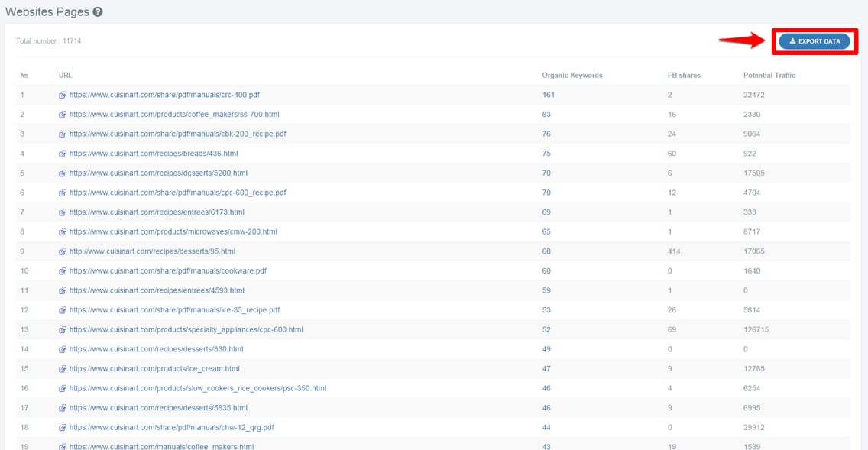Click external link icon beside desserts/95.html
Viewport: 868px width, 450px height.
pyautogui.click(x=63, y=251)
